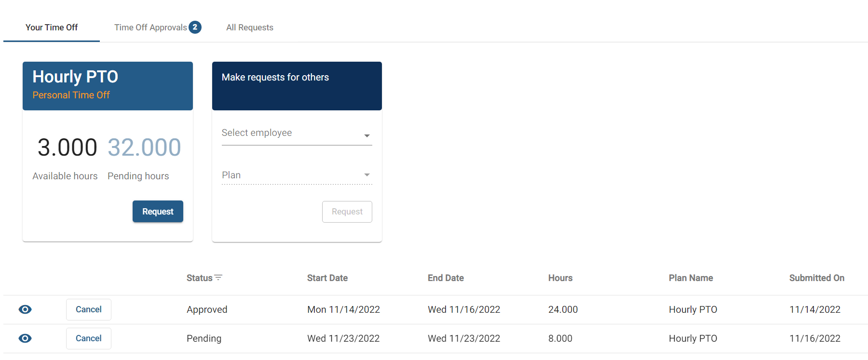The height and width of the screenshot is (360, 868).
Task: Cancel the Approved 11/14/2022 time off request
Action: pos(89,309)
